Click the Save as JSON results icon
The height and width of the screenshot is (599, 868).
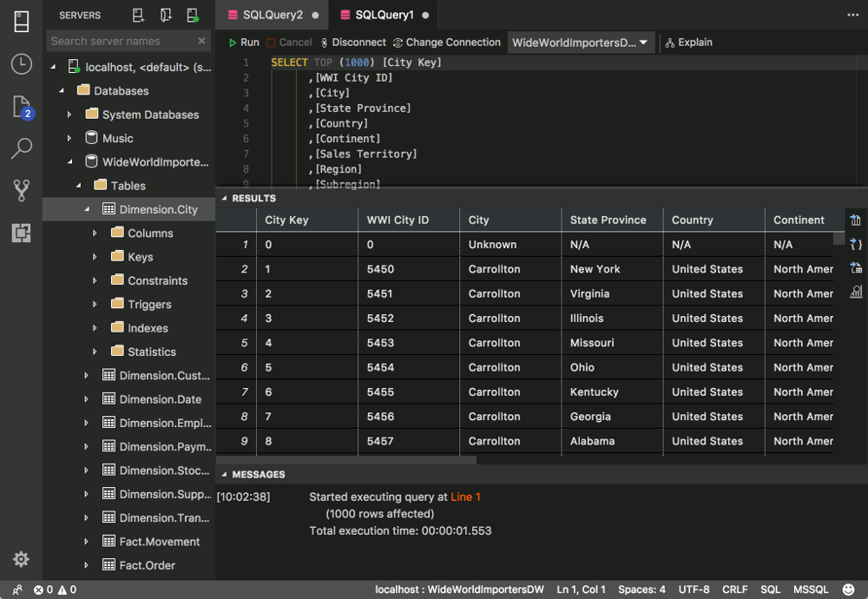click(855, 244)
